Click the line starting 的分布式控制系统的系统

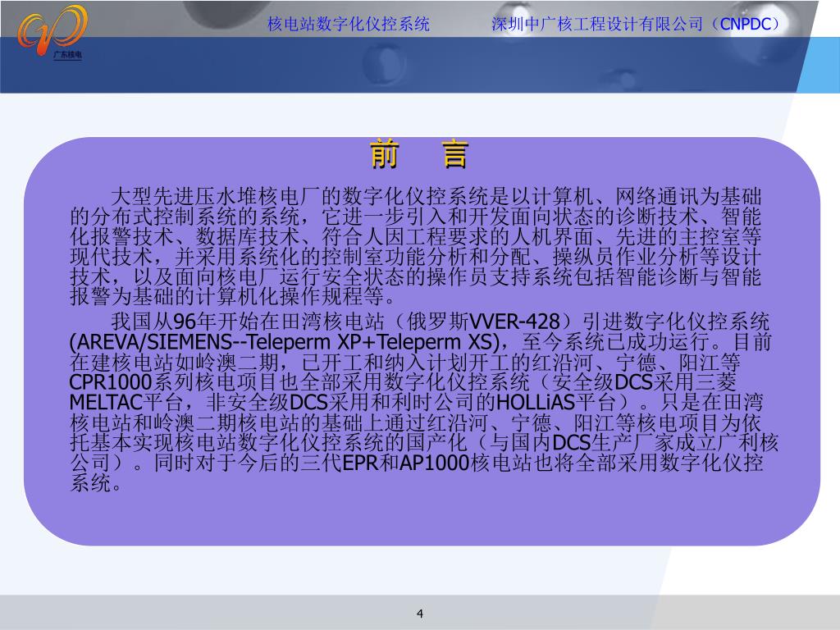click(416, 217)
